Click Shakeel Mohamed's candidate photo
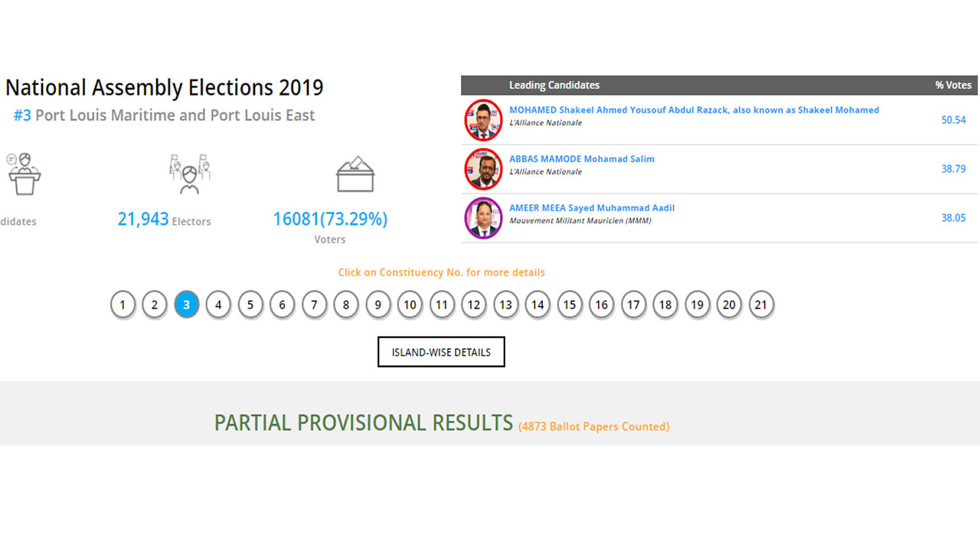This screenshot has height=551, width=980. tap(483, 120)
